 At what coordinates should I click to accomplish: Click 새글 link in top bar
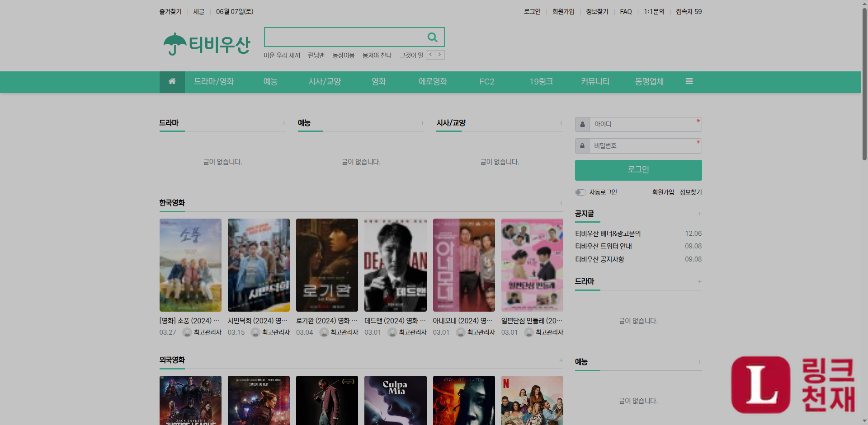pos(199,12)
